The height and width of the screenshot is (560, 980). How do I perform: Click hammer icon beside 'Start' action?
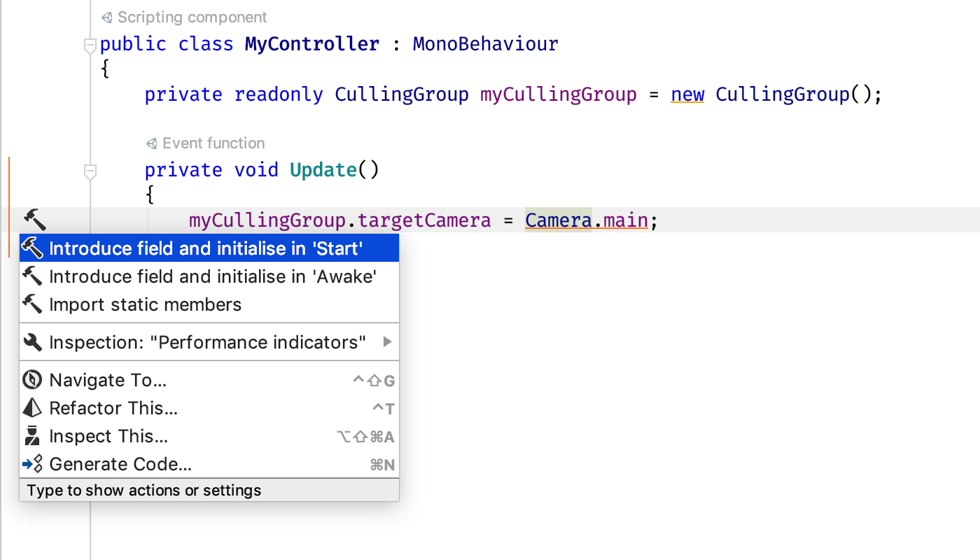(32, 248)
